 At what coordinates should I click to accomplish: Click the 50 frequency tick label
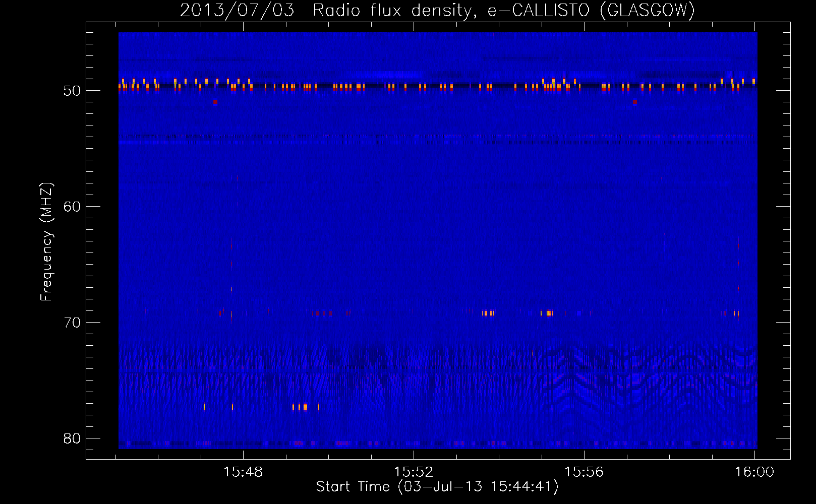[72, 91]
